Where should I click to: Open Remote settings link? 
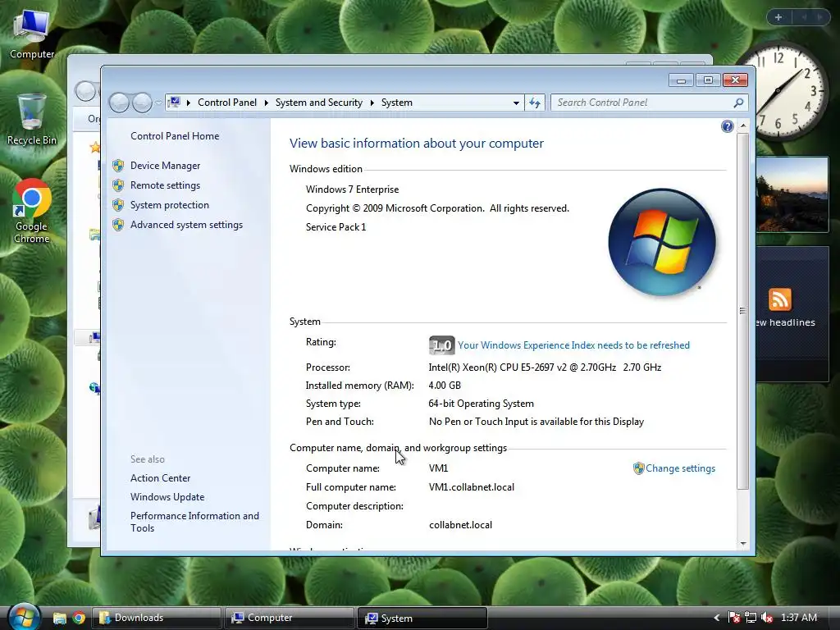point(165,185)
